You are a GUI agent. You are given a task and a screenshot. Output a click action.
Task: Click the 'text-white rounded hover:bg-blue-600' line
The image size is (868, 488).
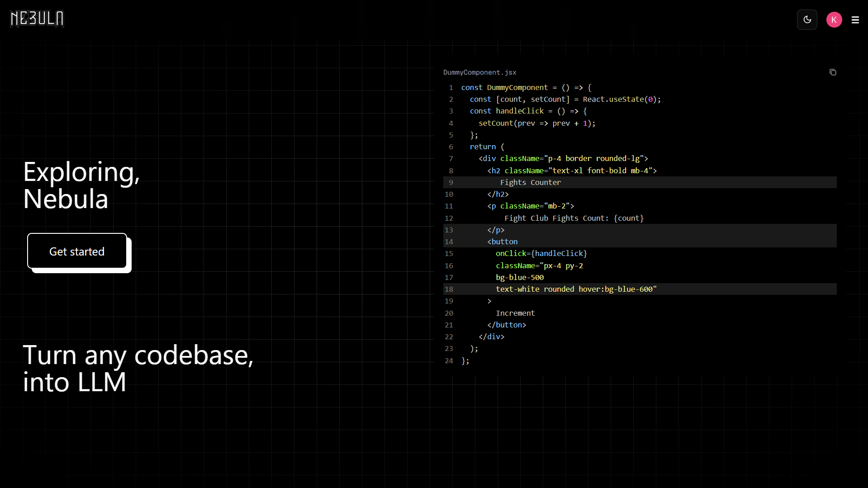[x=640, y=289]
